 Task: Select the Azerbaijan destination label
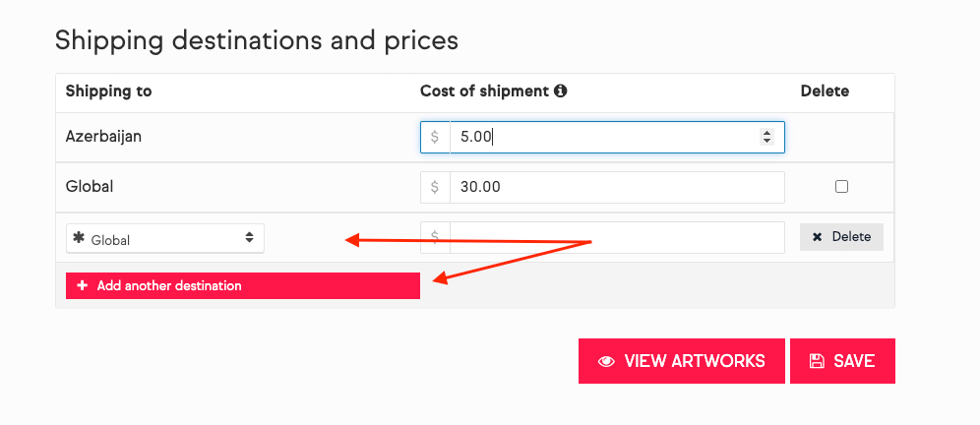tap(103, 137)
